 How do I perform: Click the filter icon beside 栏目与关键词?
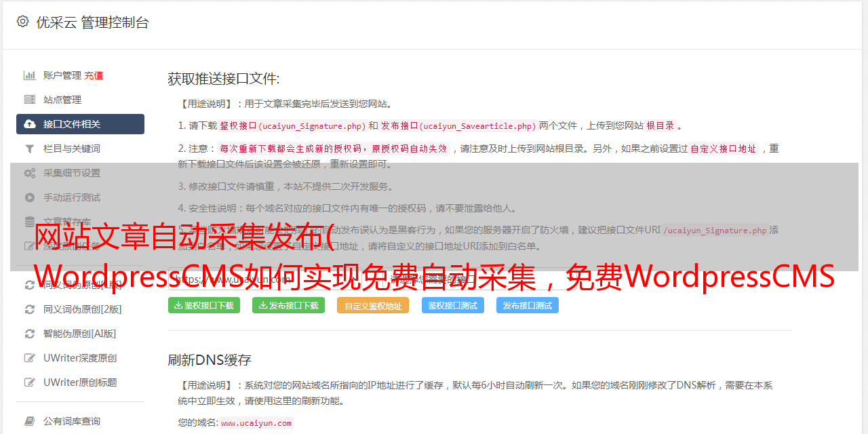pos(30,149)
